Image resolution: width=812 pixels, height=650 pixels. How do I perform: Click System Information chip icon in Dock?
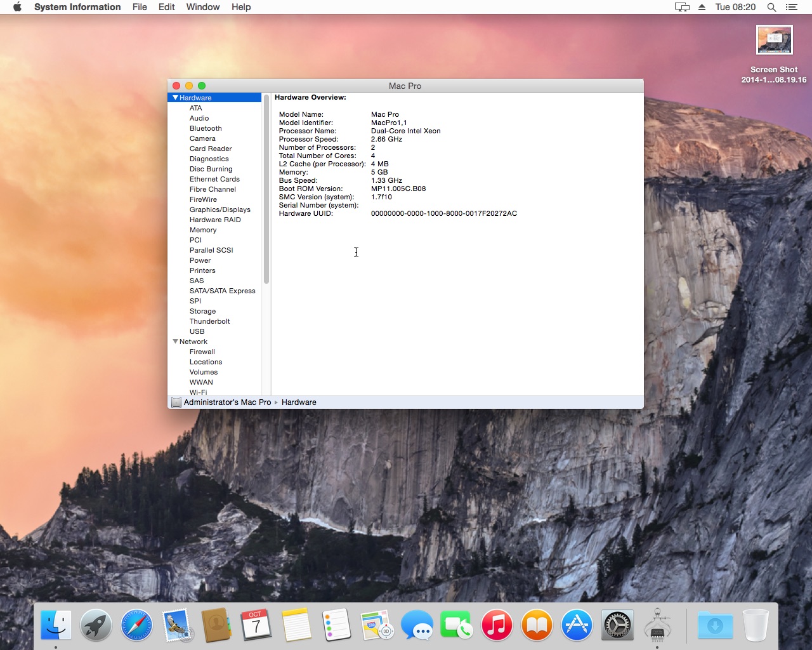(657, 625)
